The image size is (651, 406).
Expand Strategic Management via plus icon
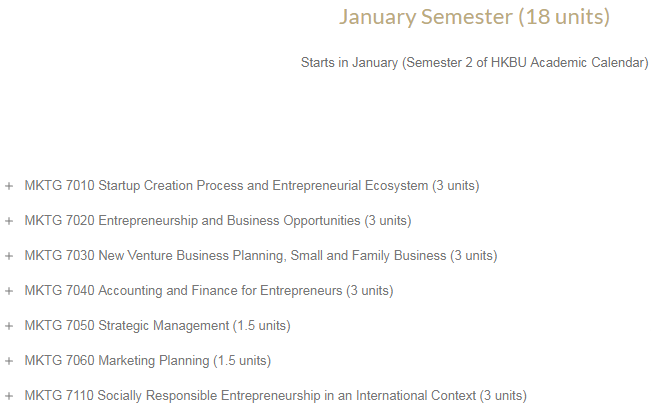[9, 326]
